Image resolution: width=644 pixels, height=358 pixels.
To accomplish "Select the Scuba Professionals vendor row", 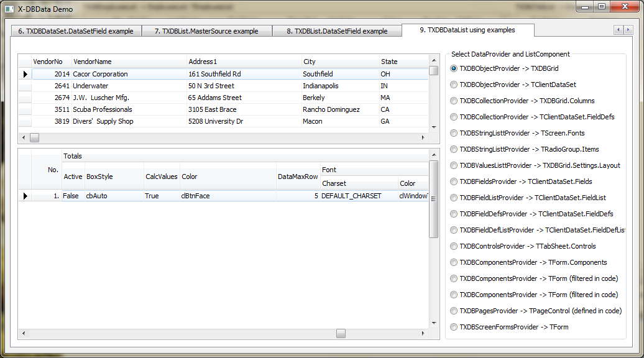I will tap(103, 109).
